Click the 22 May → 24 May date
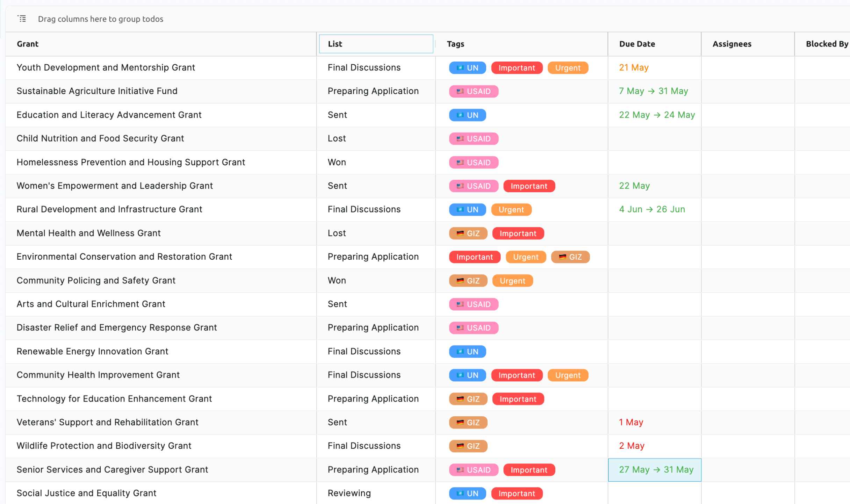This screenshot has height=504, width=850. 657,115
